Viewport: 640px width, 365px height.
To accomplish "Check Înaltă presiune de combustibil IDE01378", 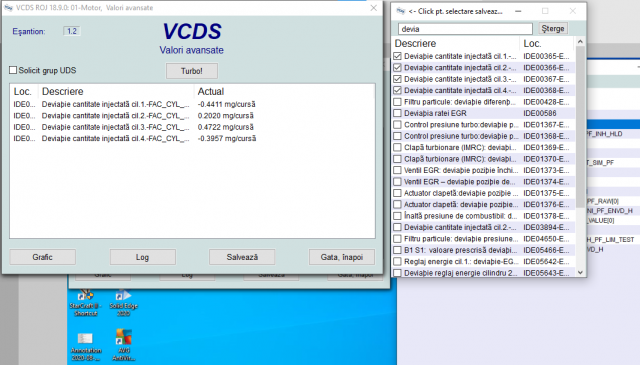I will click(x=397, y=216).
